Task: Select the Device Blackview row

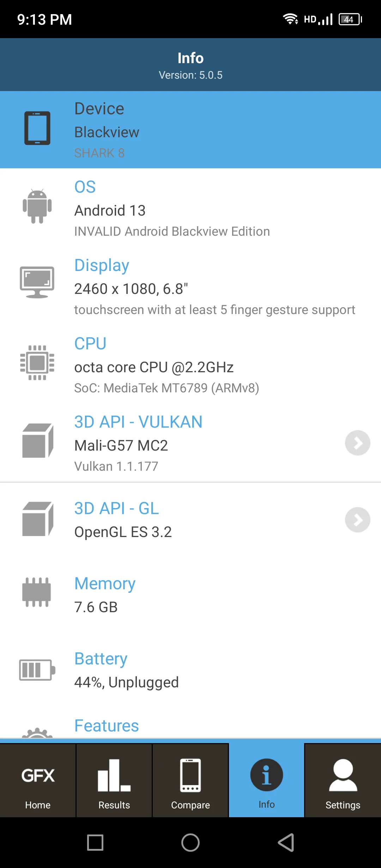Action: (190, 130)
